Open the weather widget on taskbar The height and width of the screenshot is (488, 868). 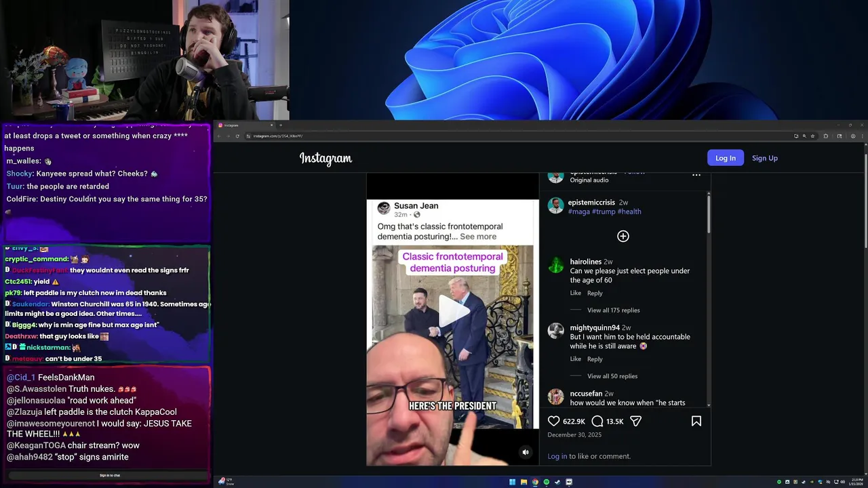[x=226, y=482]
